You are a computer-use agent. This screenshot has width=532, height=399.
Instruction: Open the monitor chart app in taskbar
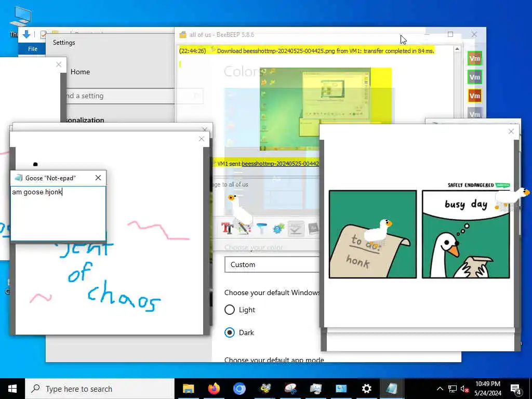315,389
